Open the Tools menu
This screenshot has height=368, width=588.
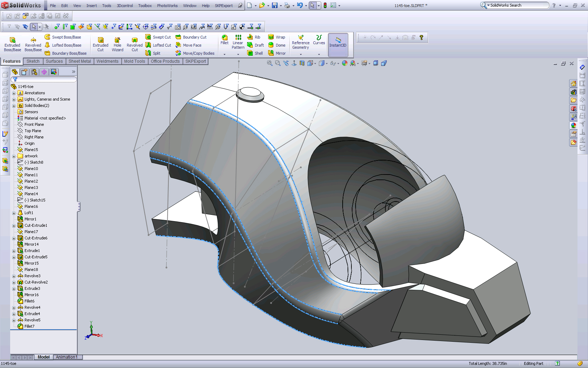point(107,6)
